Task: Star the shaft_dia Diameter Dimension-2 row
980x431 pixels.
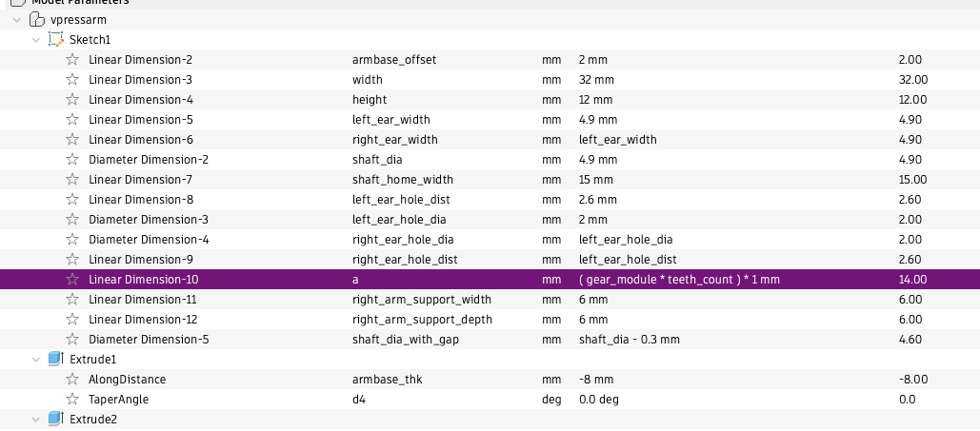Action: 72,160
